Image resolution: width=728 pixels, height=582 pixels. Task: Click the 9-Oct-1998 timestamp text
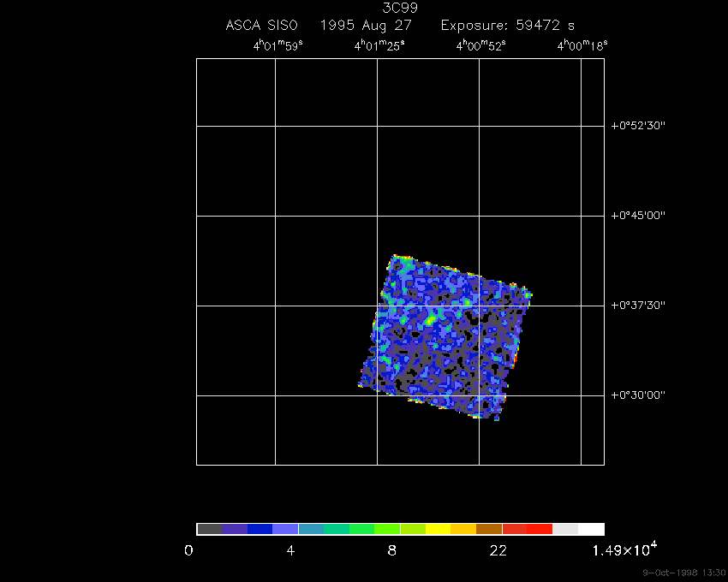click(x=684, y=573)
